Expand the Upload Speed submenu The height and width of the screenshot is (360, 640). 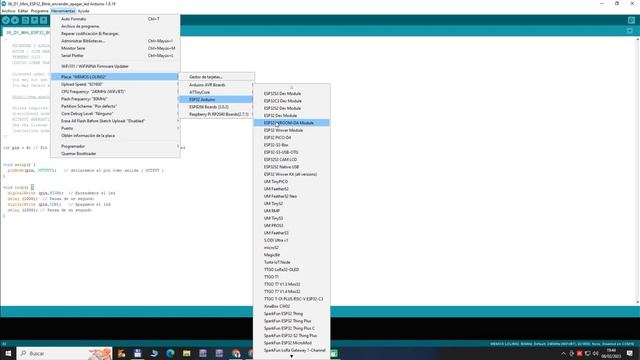tap(115, 84)
